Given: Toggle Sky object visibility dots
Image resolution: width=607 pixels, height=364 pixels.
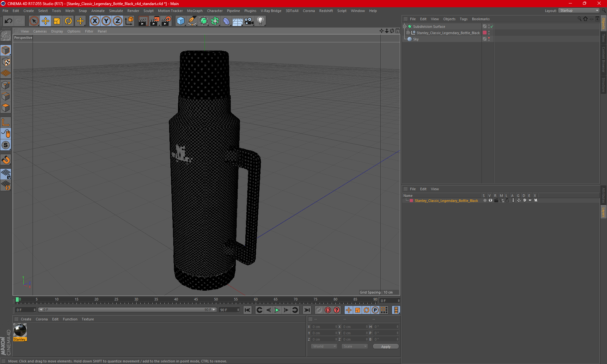Looking at the screenshot, I should pos(489,39).
